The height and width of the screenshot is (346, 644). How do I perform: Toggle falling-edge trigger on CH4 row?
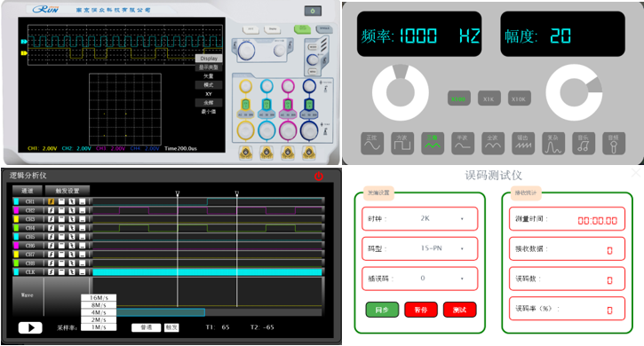72,228
